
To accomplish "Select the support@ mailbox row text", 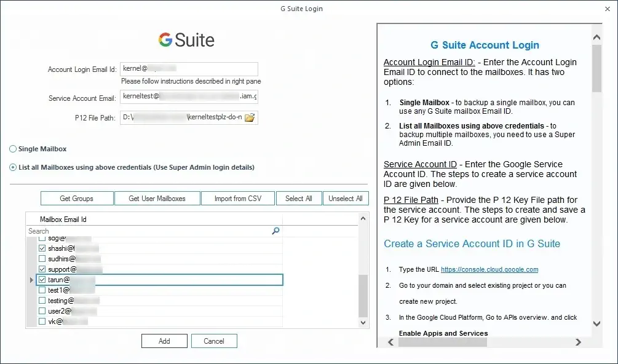I will tap(62, 269).
